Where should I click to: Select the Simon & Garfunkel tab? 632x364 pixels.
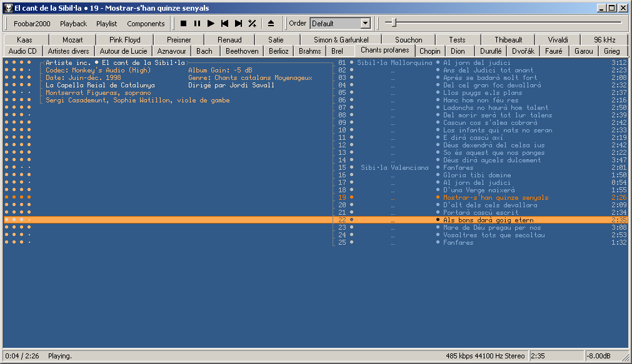(341, 40)
